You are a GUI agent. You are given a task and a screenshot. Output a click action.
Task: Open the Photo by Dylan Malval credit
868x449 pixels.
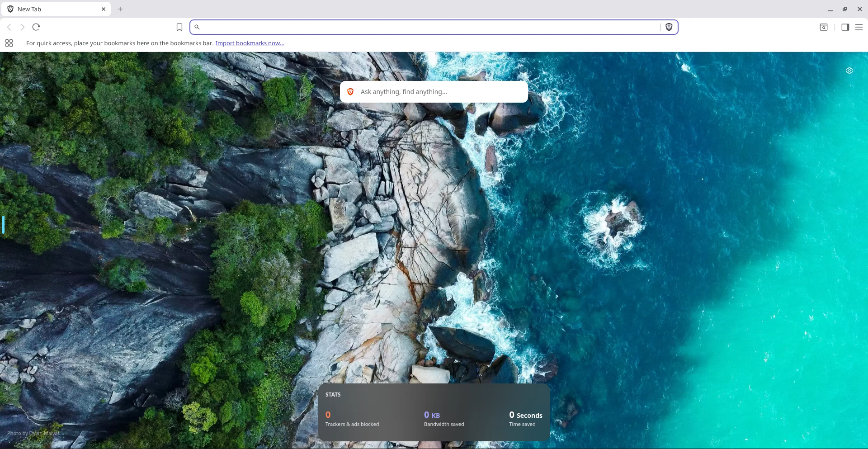33,433
